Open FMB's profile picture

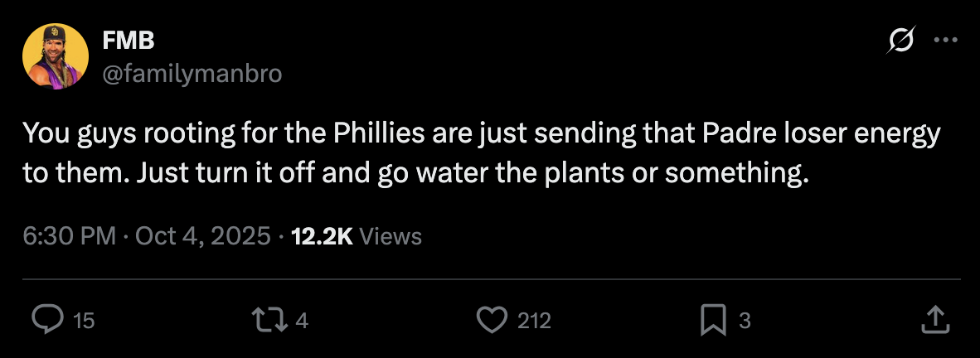point(56,56)
